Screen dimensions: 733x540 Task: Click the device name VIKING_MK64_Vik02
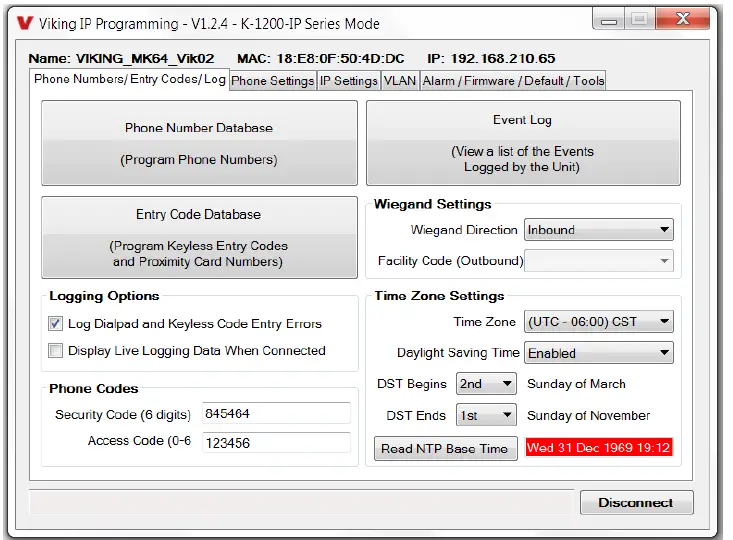145,58
